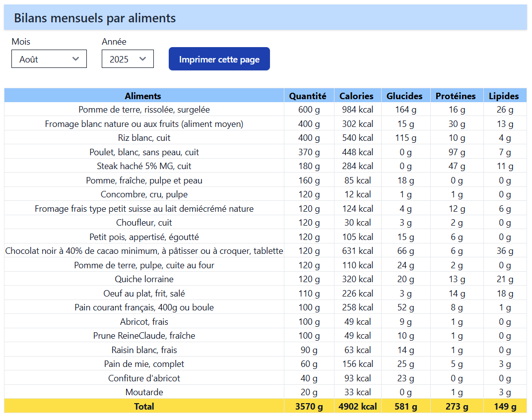Click total calories 4902 kcal
Viewport: 532px width, 420px height.
(x=358, y=407)
